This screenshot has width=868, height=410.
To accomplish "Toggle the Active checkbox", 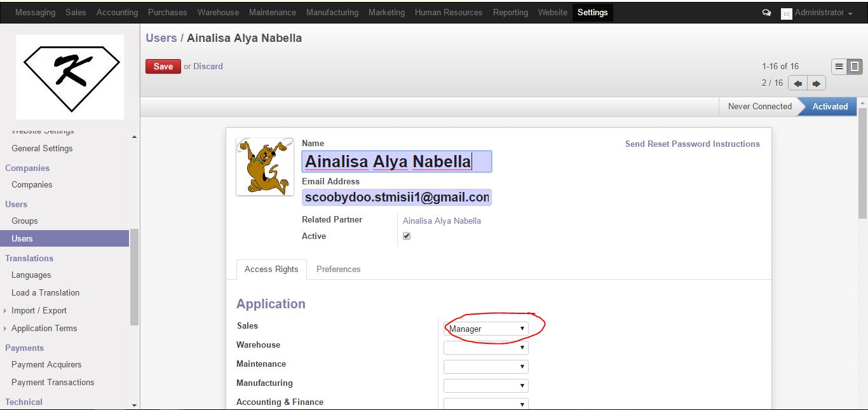I will [407, 236].
